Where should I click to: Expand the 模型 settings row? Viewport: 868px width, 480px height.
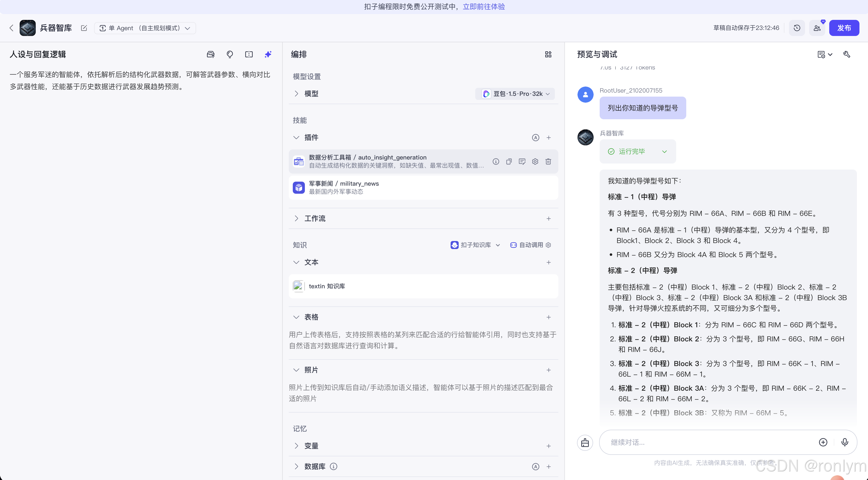296,94
